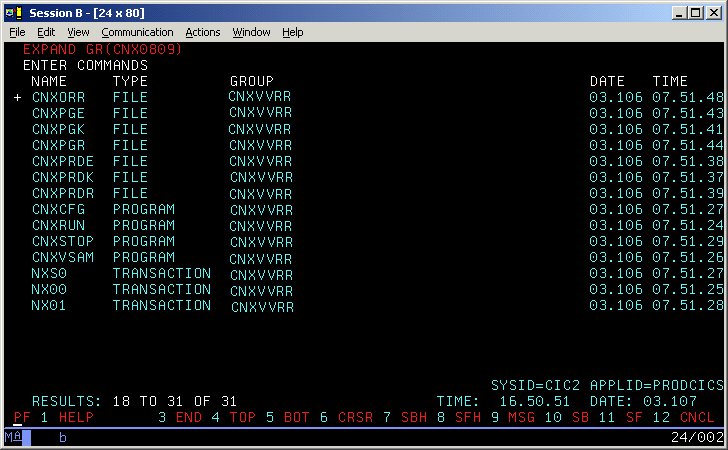Click the DATE: 03.107 status text
The image size is (728, 450).
(x=643, y=401)
